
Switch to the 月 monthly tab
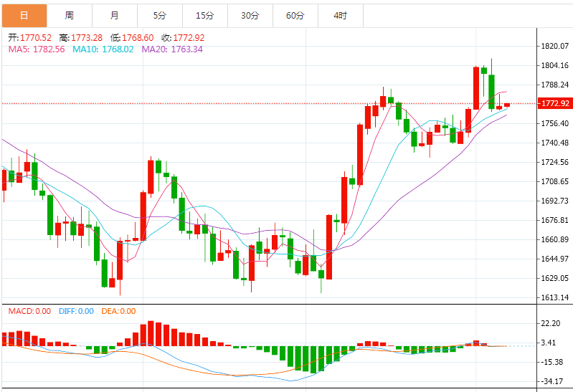115,16
